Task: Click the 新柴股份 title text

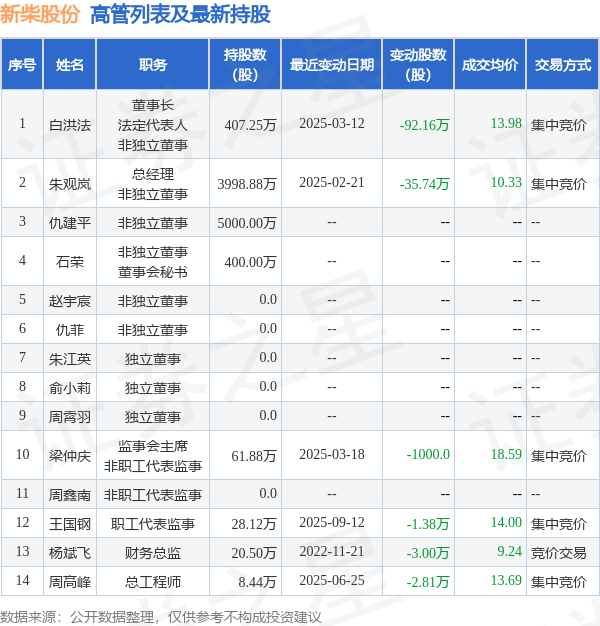Action: [40, 15]
